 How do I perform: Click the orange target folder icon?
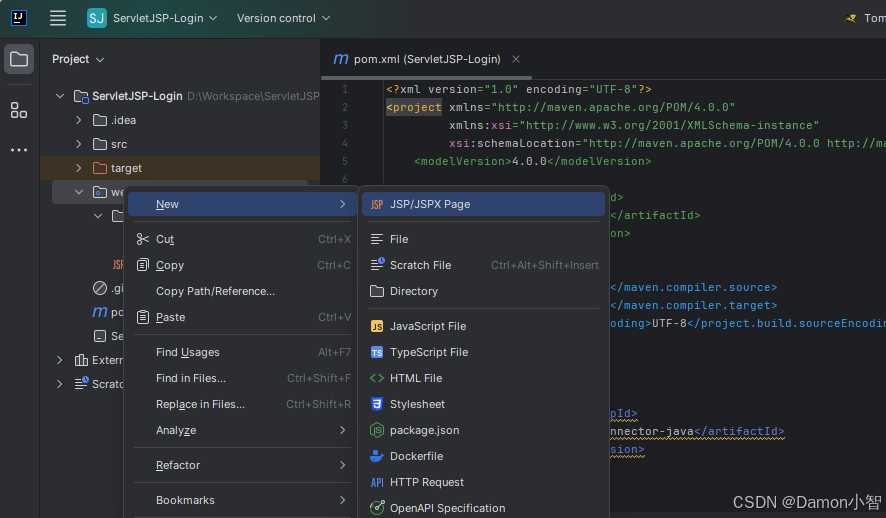point(100,168)
